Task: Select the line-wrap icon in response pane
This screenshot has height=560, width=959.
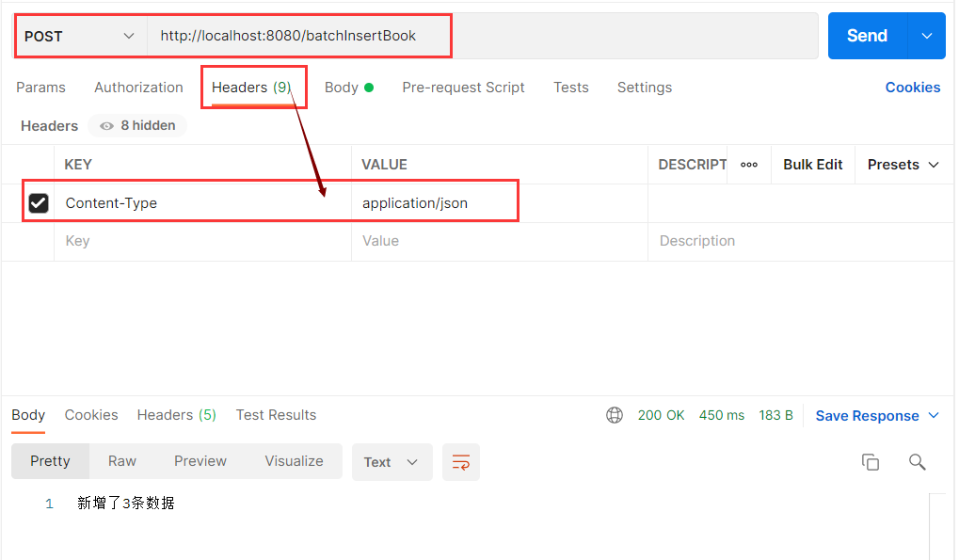Action: pos(460,461)
